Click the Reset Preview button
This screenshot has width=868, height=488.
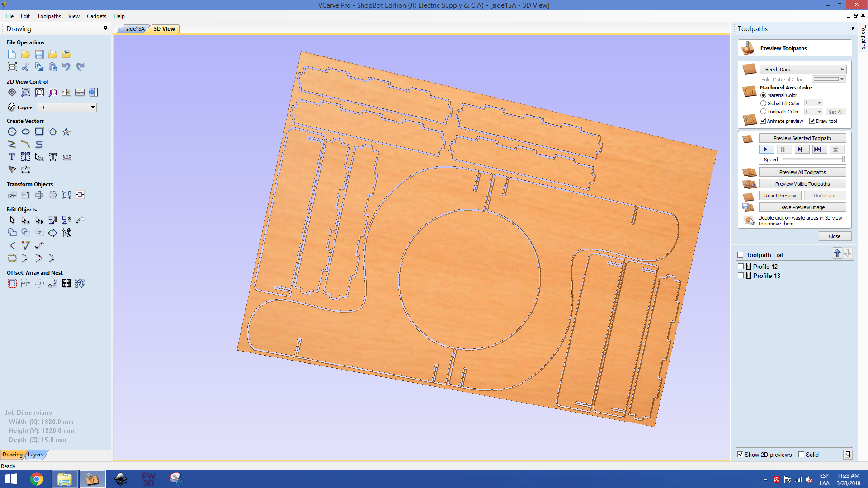pos(780,196)
